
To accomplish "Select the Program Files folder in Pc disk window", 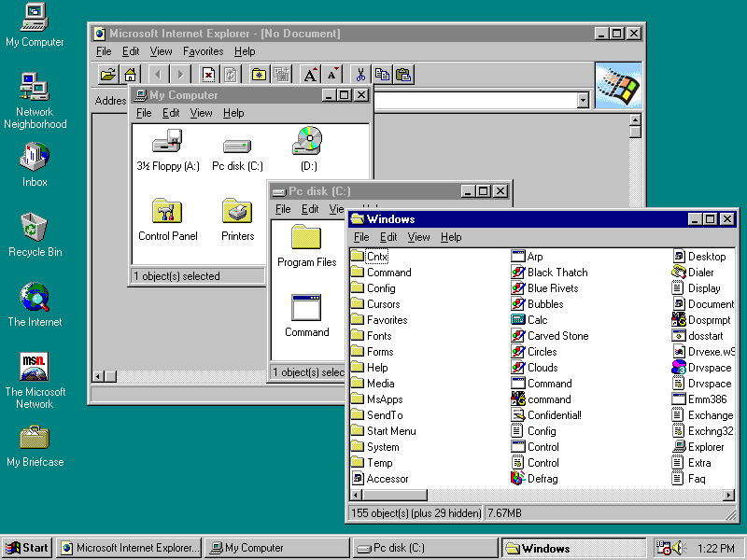I will click(x=306, y=237).
